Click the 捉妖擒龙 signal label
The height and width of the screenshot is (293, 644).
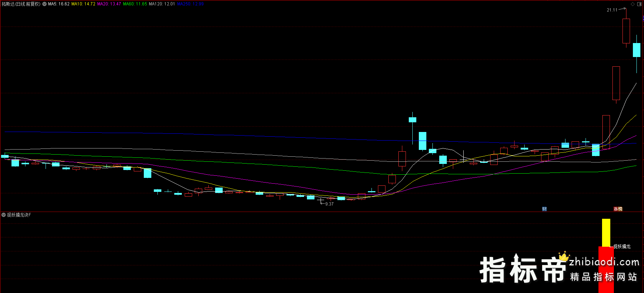[622, 246]
